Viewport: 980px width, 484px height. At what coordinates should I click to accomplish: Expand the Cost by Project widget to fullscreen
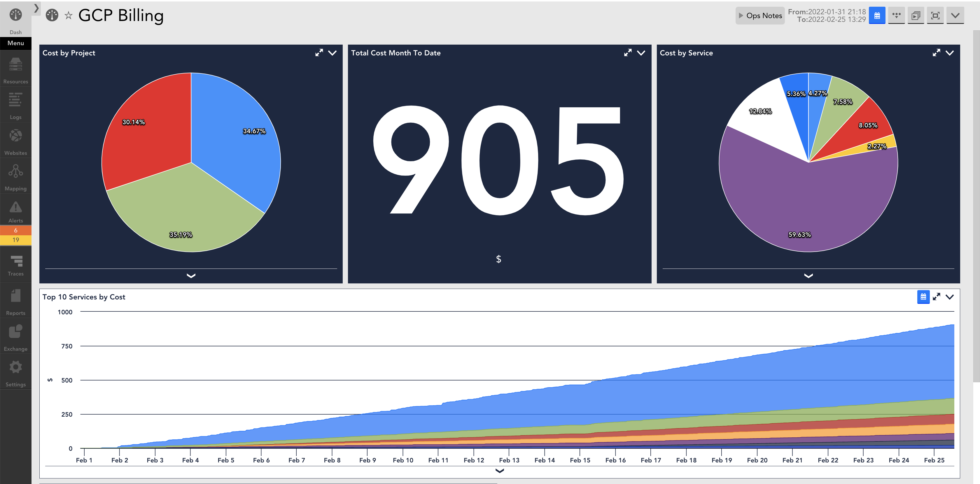tap(319, 53)
